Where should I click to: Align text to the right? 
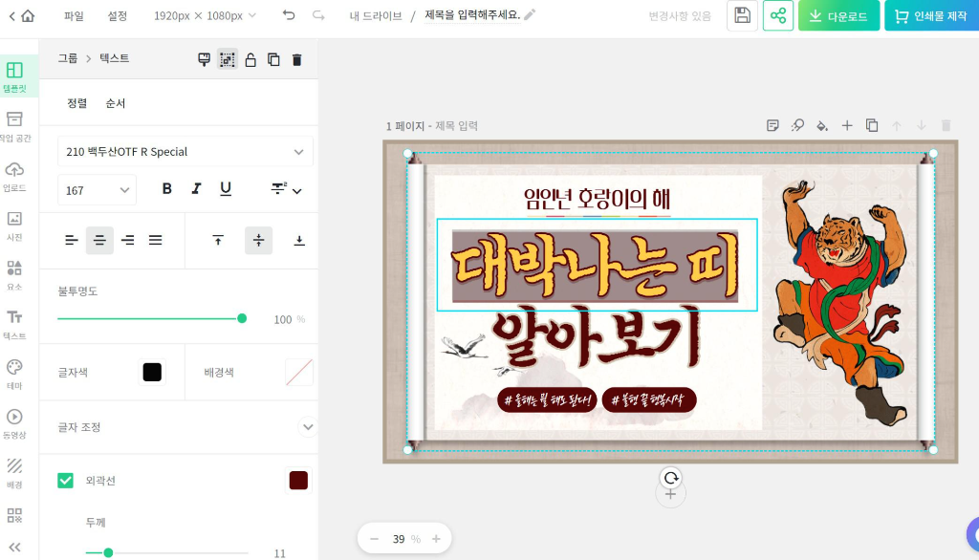point(127,241)
